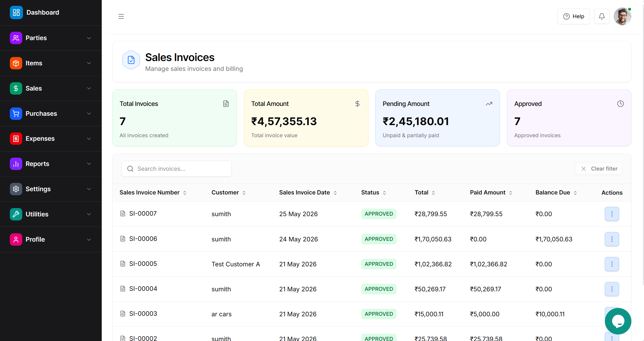Expand the Profile menu chevron
Viewport: 644px width, 341px height.
89,239
